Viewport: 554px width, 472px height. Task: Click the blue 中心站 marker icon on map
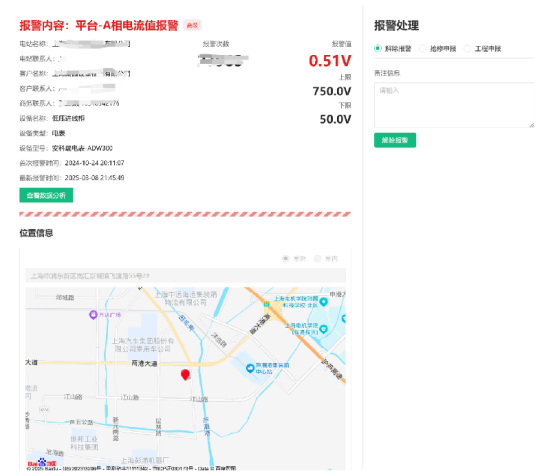point(250,368)
